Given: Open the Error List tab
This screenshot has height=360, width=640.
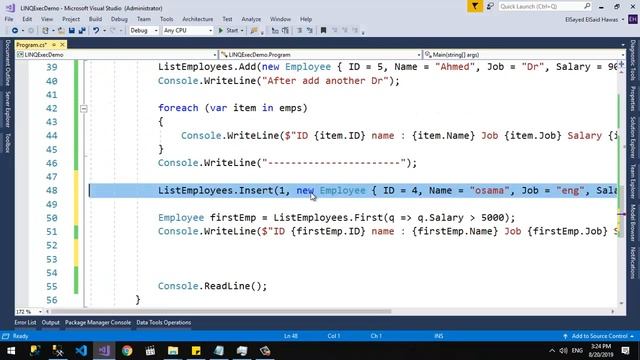Looking at the screenshot, I should [x=25, y=322].
